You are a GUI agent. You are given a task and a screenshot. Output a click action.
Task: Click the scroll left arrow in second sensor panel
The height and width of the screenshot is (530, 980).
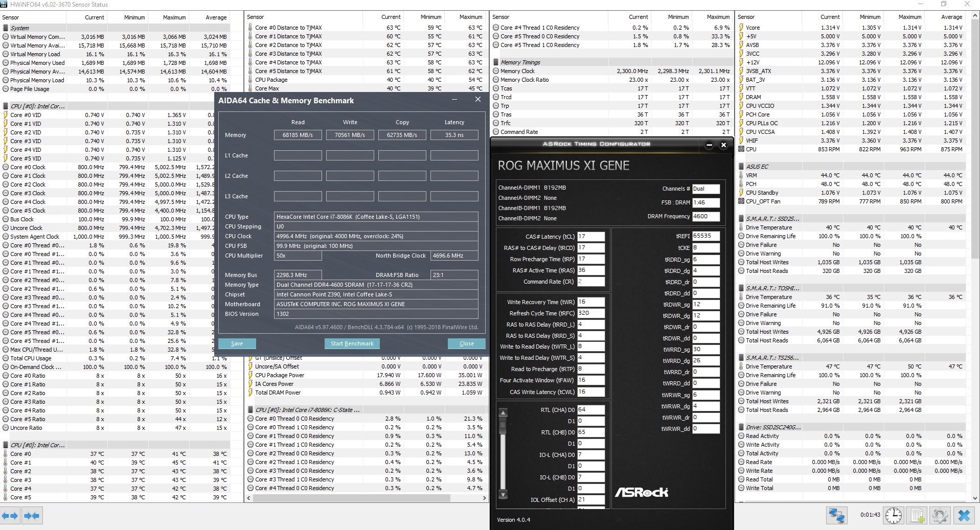click(x=249, y=498)
